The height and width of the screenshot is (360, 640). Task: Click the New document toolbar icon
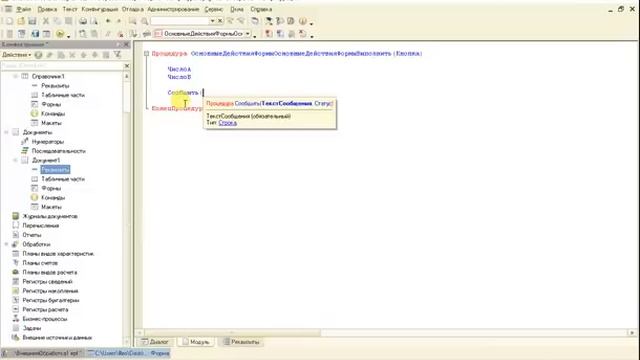(10, 21)
